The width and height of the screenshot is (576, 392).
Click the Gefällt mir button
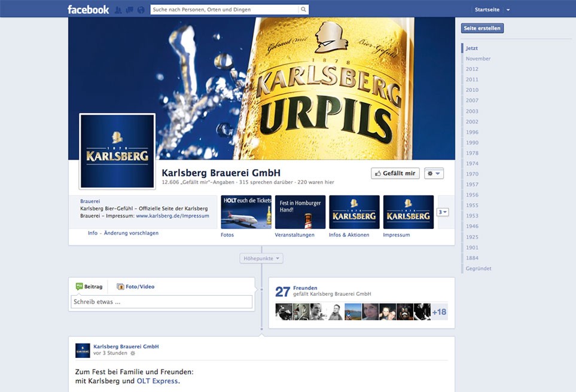click(x=395, y=173)
